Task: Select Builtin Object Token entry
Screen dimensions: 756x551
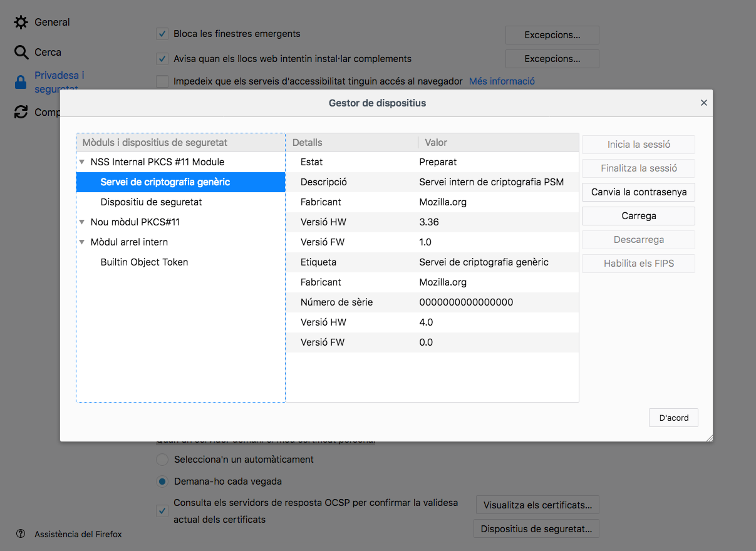Action: [144, 262]
